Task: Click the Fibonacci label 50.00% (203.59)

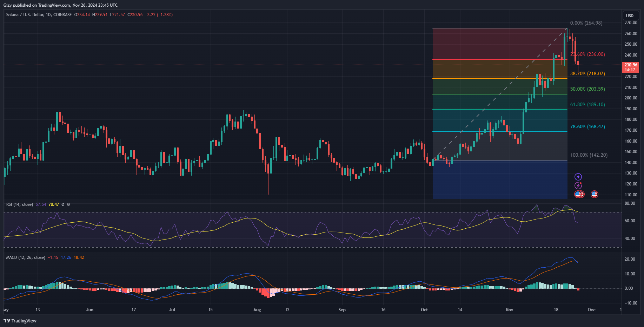Action: pyautogui.click(x=587, y=89)
